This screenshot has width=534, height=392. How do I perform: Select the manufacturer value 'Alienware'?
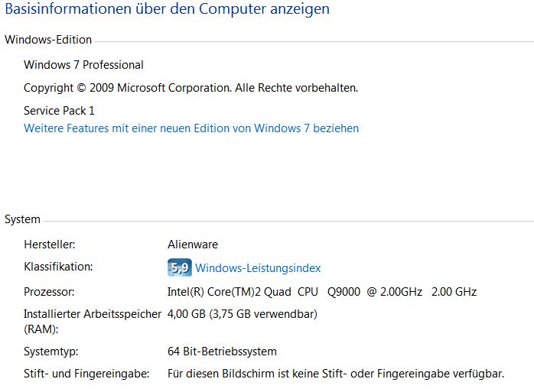coord(193,245)
